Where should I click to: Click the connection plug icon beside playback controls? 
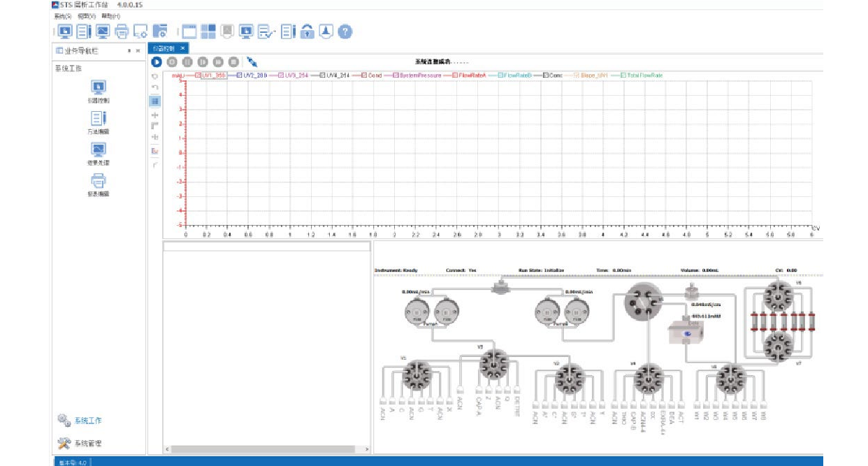pyautogui.click(x=252, y=62)
